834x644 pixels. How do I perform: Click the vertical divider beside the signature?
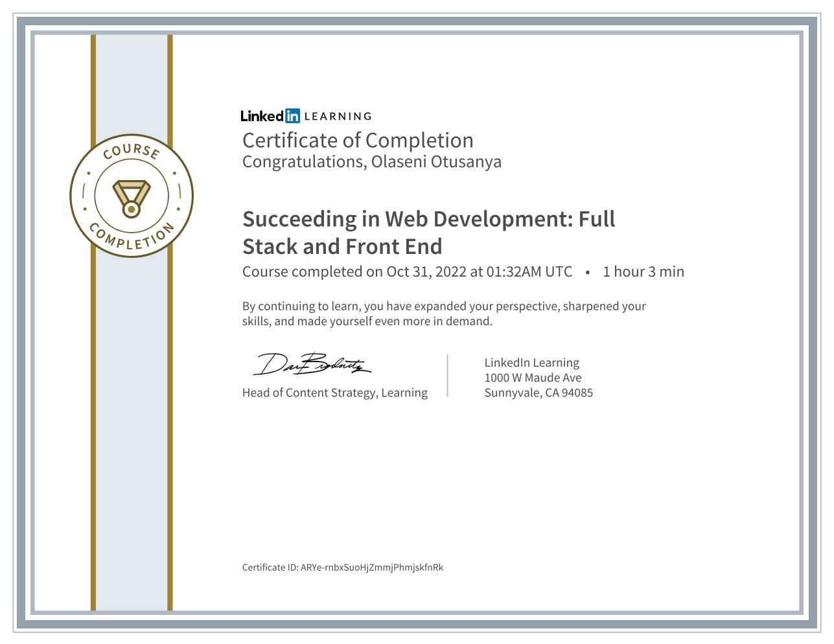(x=448, y=376)
